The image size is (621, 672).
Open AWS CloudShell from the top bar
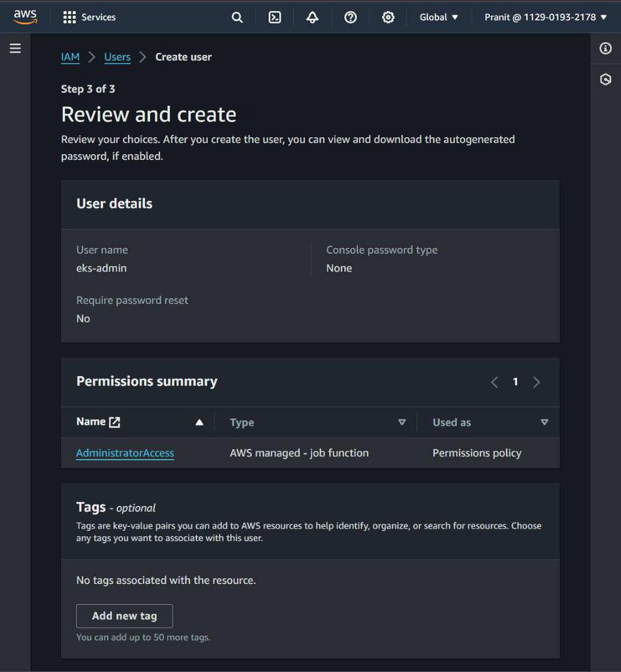274,17
